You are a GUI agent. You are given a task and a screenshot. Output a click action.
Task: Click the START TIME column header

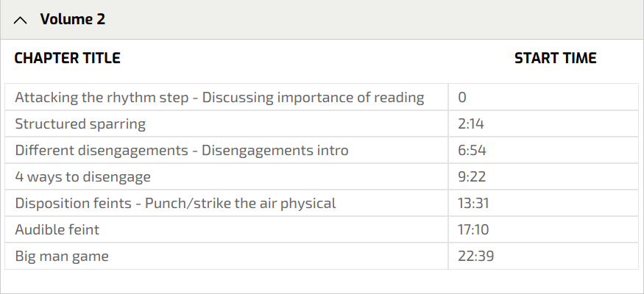[555, 58]
